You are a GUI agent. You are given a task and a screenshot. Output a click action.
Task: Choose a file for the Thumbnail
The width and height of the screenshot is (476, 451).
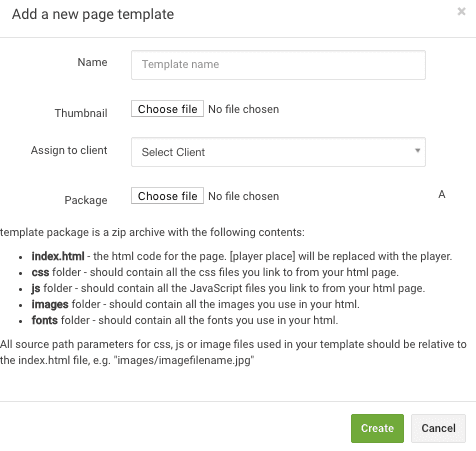tap(167, 109)
